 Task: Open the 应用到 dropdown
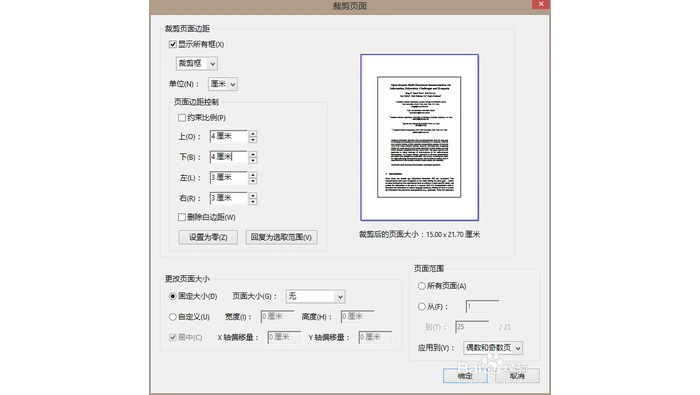pos(492,348)
